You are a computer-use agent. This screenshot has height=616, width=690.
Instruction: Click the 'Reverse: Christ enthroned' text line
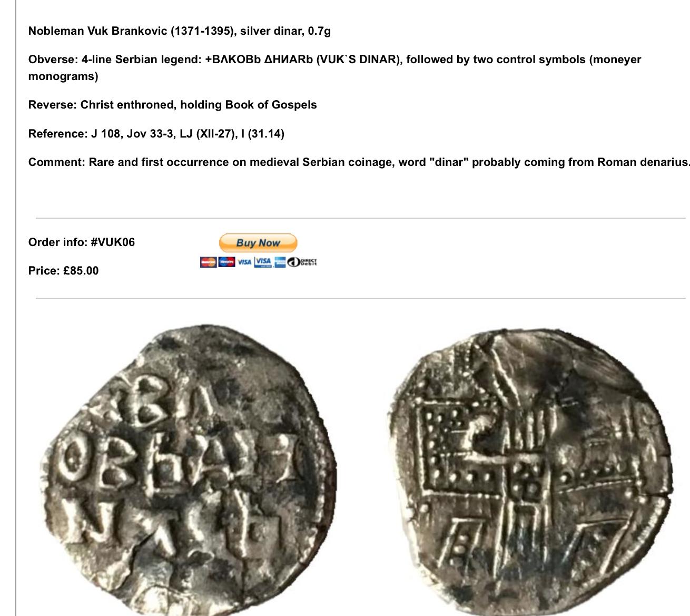[x=173, y=105]
